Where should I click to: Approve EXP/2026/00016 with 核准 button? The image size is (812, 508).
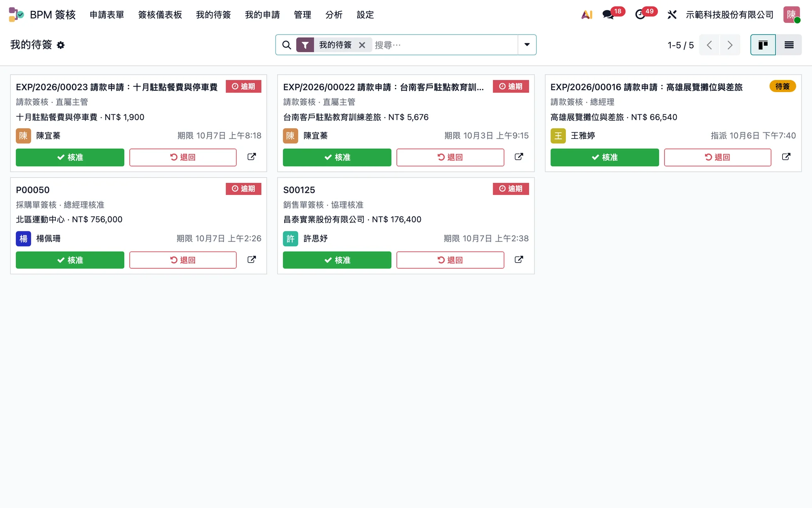604,157
